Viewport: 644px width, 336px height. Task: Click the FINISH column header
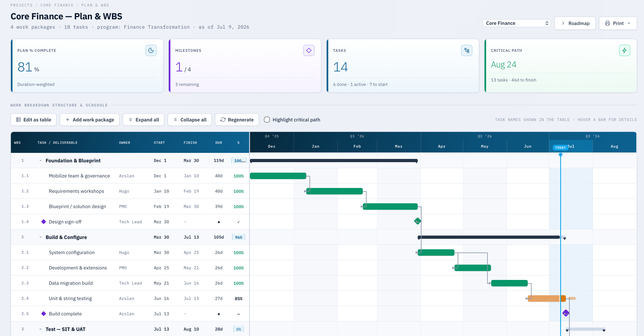pos(190,143)
